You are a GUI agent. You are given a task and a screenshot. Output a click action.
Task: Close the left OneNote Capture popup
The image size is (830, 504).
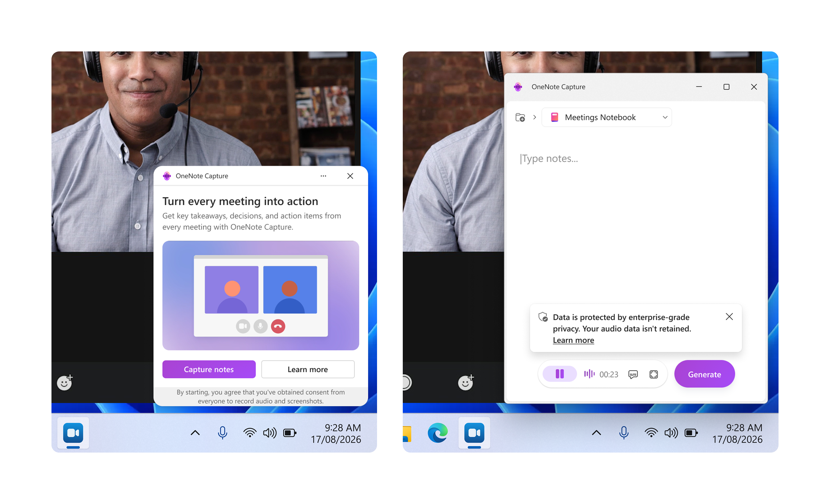(350, 176)
